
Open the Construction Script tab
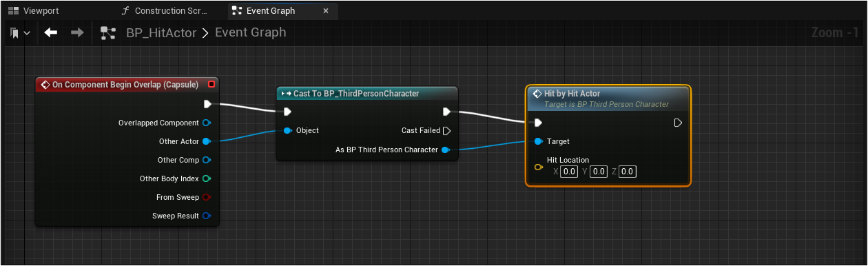(165, 11)
